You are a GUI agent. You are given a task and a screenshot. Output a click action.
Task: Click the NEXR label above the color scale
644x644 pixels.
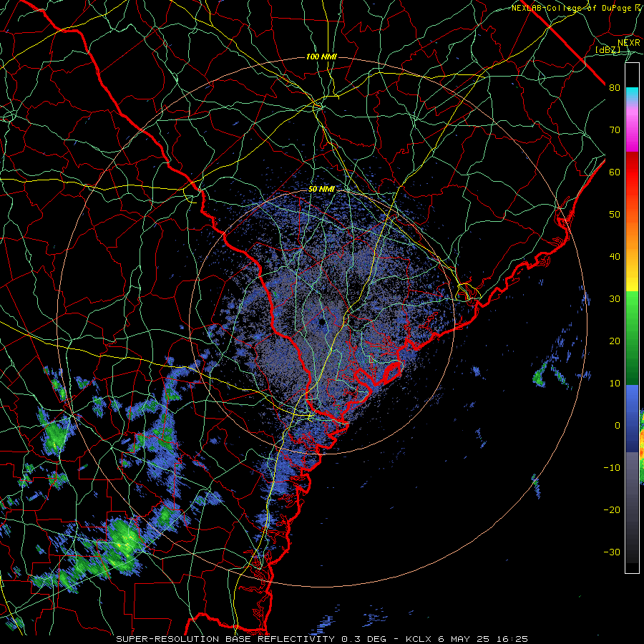(x=629, y=43)
